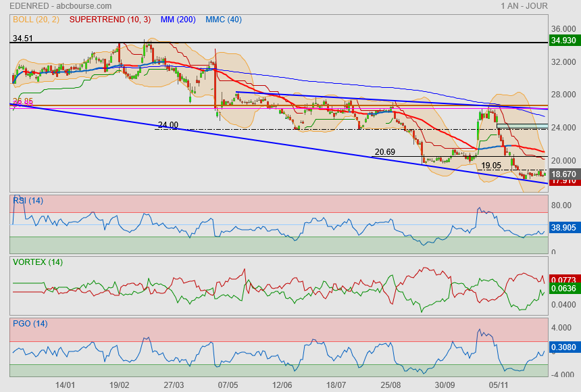Click the MMC (40) legend label
The height and width of the screenshot is (392, 581).
224,20
